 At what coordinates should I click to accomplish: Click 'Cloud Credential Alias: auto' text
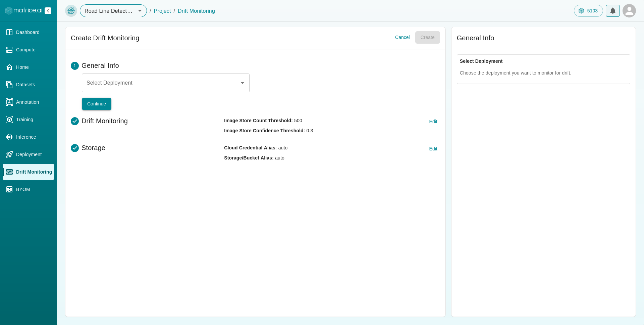tap(256, 148)
